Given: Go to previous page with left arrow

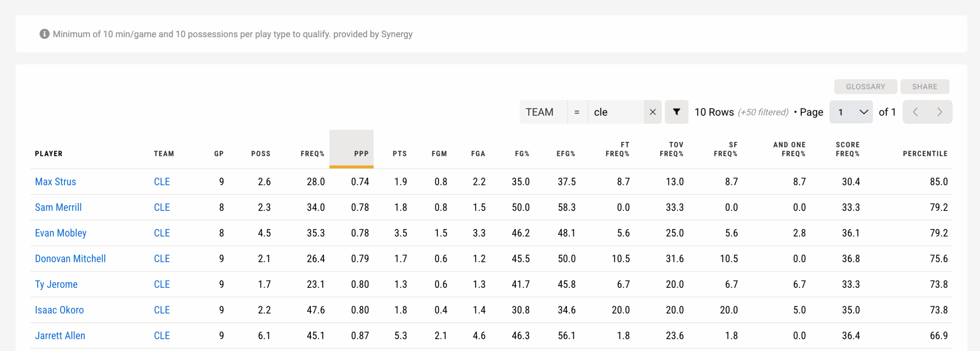Looking at the screenshot, I should tap(915, 112).
